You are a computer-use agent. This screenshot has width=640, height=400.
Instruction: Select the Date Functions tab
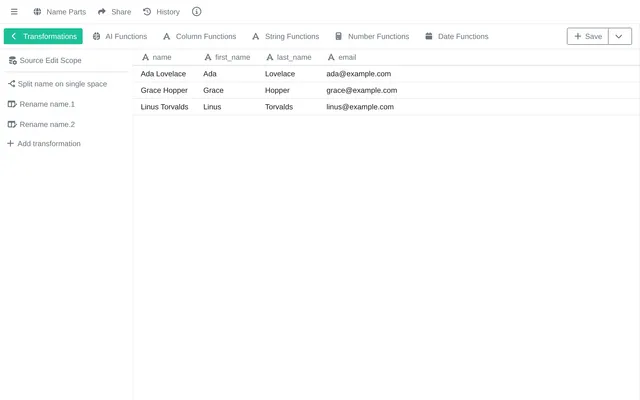pyautogui.click(x=457, y=36)
